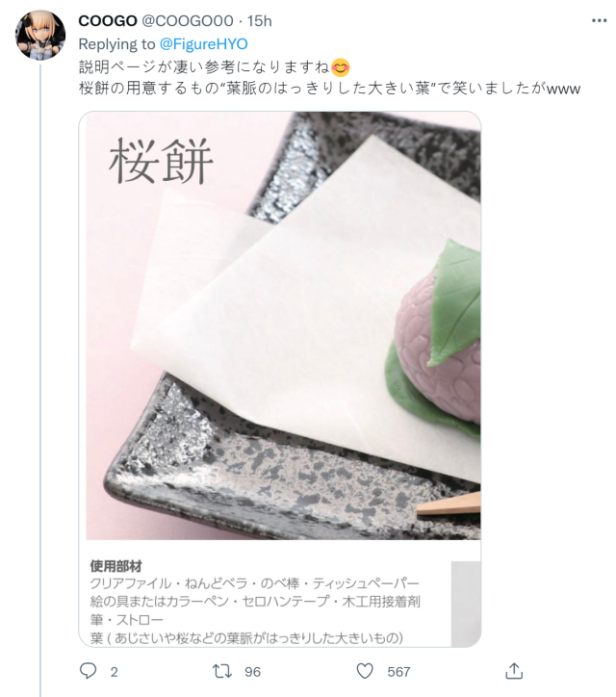Open COOGO's profile avatar picture
Viewport: 616px width, 697px height.
[40, 35]
